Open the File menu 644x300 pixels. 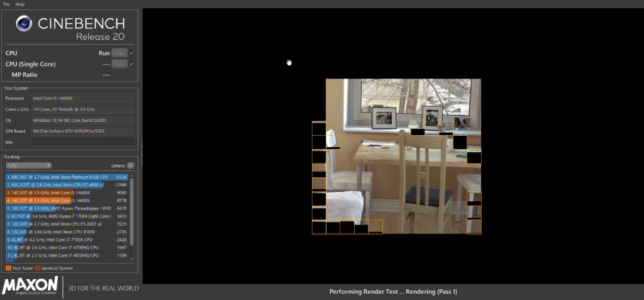click(x=6, y=4)
